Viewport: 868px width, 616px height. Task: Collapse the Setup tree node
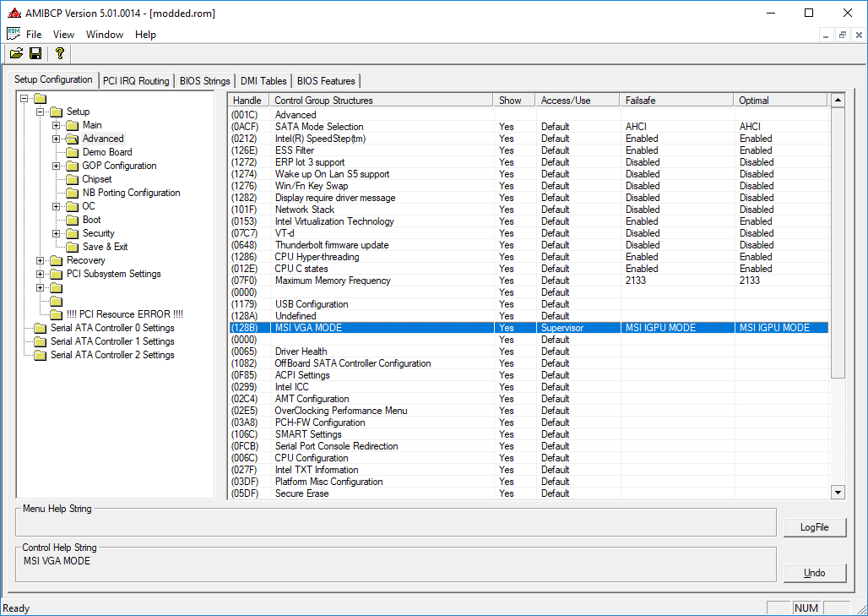(40, 112)
